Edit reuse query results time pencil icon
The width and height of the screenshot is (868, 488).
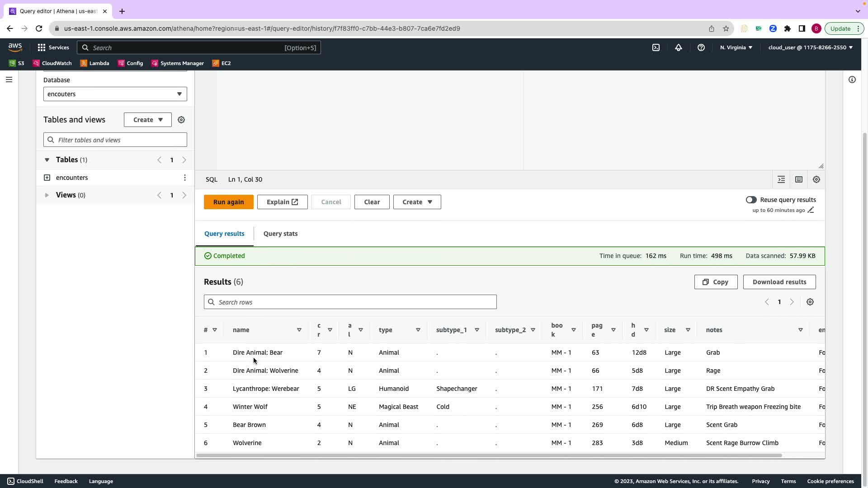(811, 210)
